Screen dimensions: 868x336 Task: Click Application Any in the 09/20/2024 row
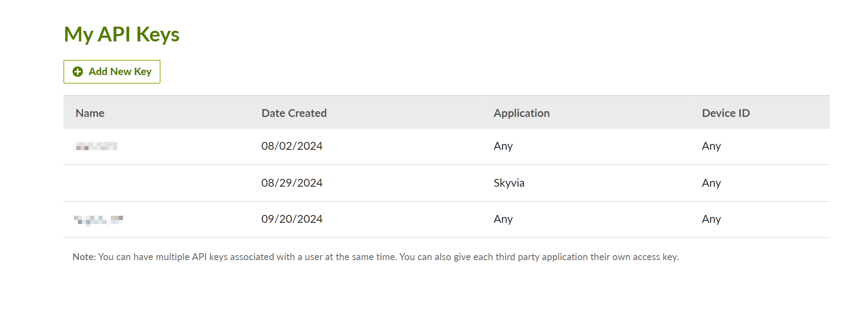pos(503,219)
